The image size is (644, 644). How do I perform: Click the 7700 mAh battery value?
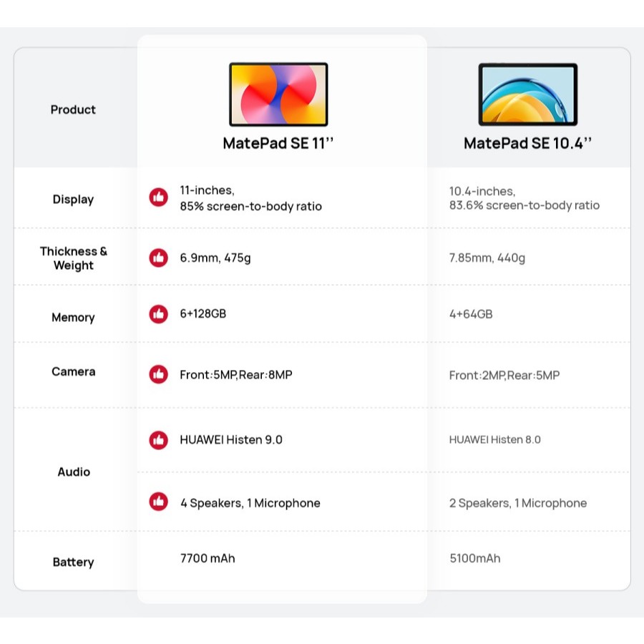208,558
